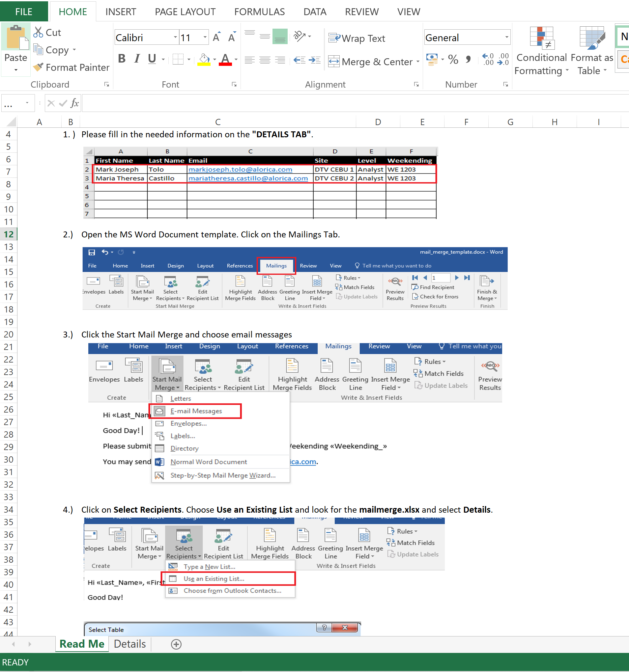Image resolution: width=629 pixels, height=672 pixels.
Task: Expand the Name Box dropdown arrow
Action: [x=27, y=103]
